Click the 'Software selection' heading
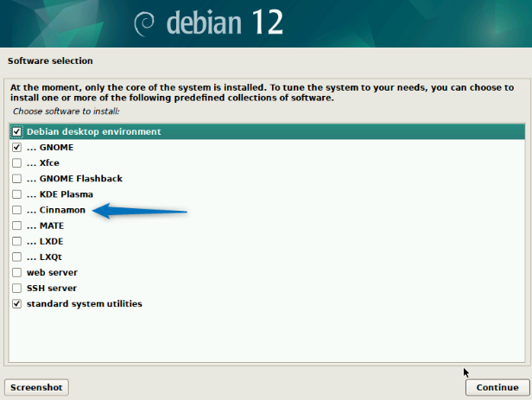This screenshot has width=532, height=400. click(50, 60)
